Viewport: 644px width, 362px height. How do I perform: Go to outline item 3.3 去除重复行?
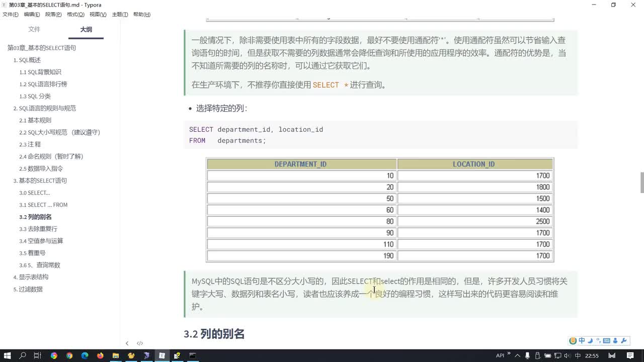point(38,229)
